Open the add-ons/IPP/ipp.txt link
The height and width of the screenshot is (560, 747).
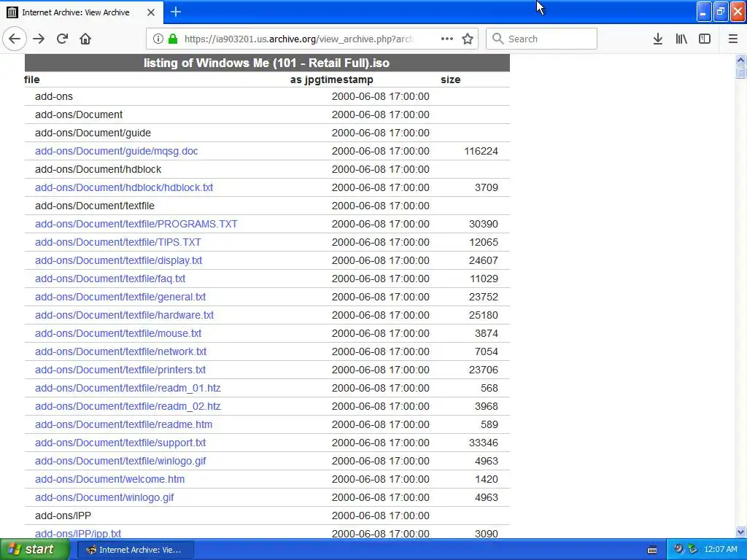pyautogui.click(x=77, y=534)
